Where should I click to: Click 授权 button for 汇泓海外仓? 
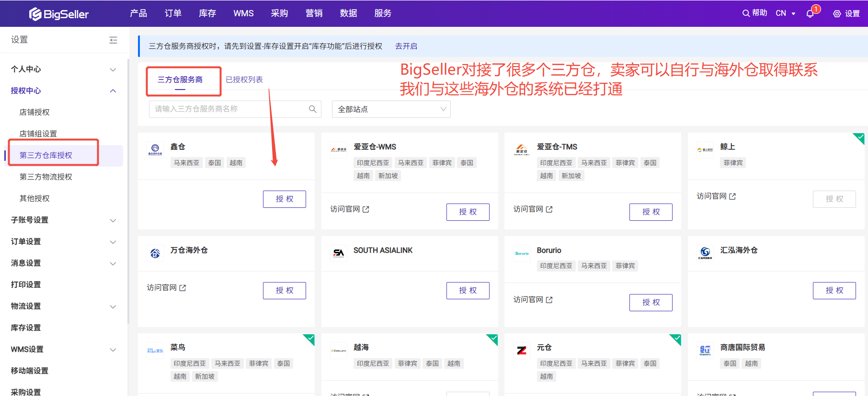point(834,291)
